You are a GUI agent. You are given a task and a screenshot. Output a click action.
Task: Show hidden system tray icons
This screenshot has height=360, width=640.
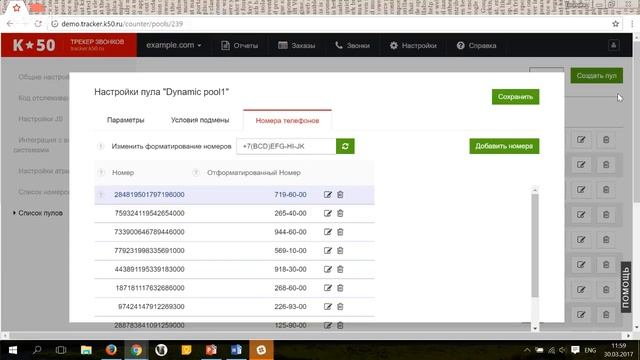coord(527,350)
